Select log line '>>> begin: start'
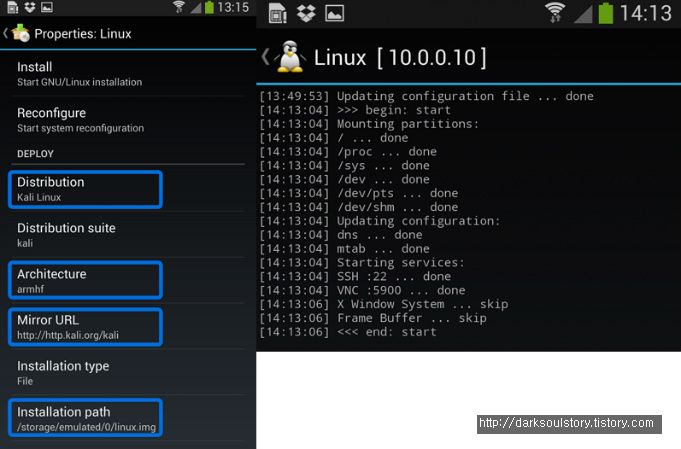This screenshot has height=449, width=681. pyautogui.click(x=394, y=110)
